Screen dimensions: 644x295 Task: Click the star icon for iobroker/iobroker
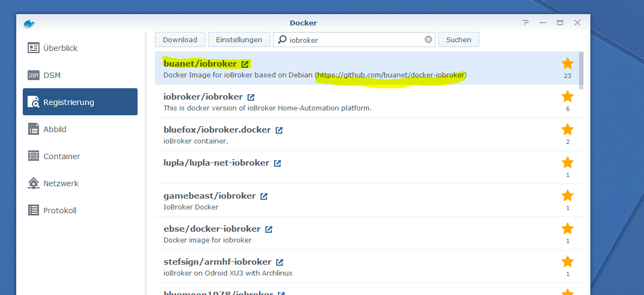(568, 96)
